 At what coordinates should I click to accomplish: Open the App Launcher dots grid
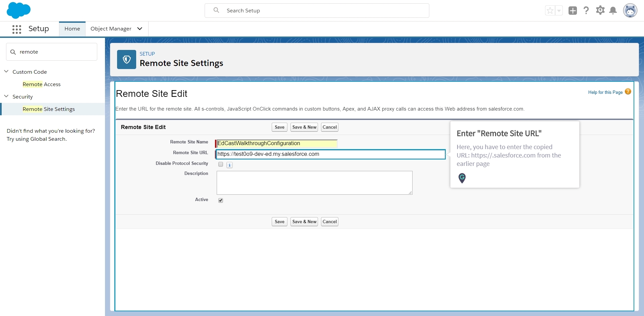(17, 29)
